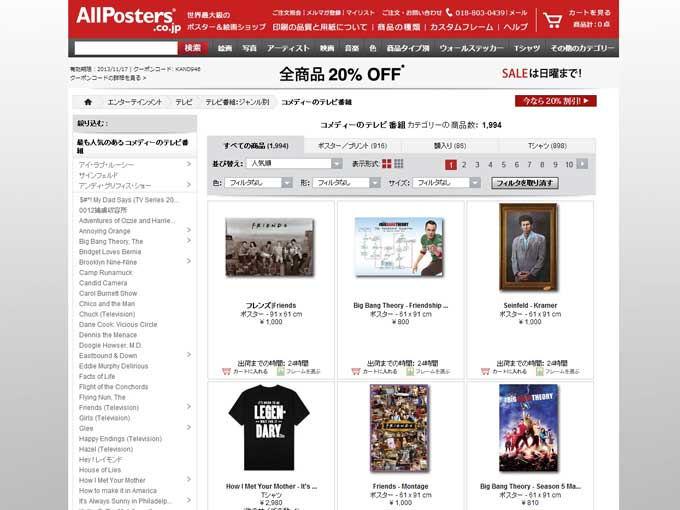Click the red search button

pyautogui.click(x=193, y=48)
